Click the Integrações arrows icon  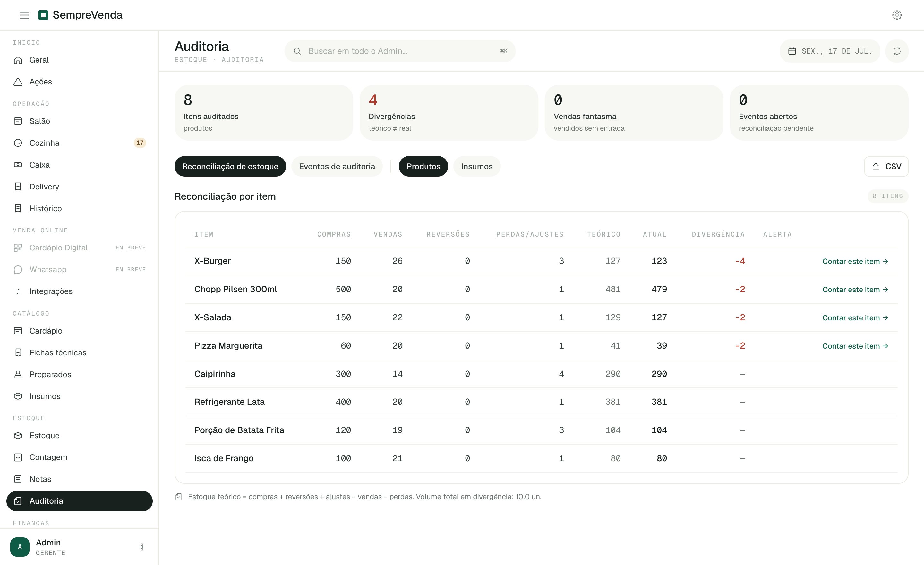tap(18, 291)
